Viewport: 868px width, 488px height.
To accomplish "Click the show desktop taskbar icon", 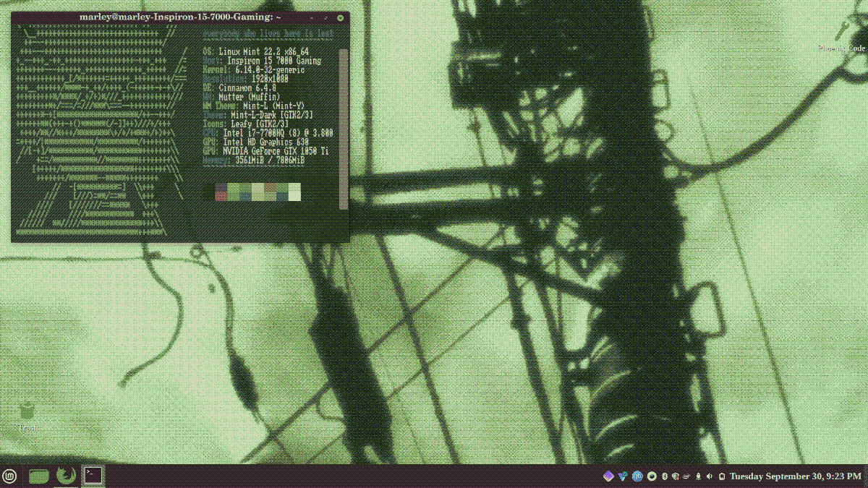I will pyautogui.click(x=38, y=476).
